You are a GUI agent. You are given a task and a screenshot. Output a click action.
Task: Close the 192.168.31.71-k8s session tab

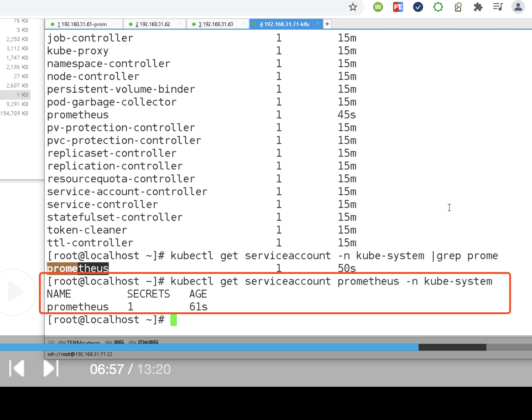click(x=317, y=24)
